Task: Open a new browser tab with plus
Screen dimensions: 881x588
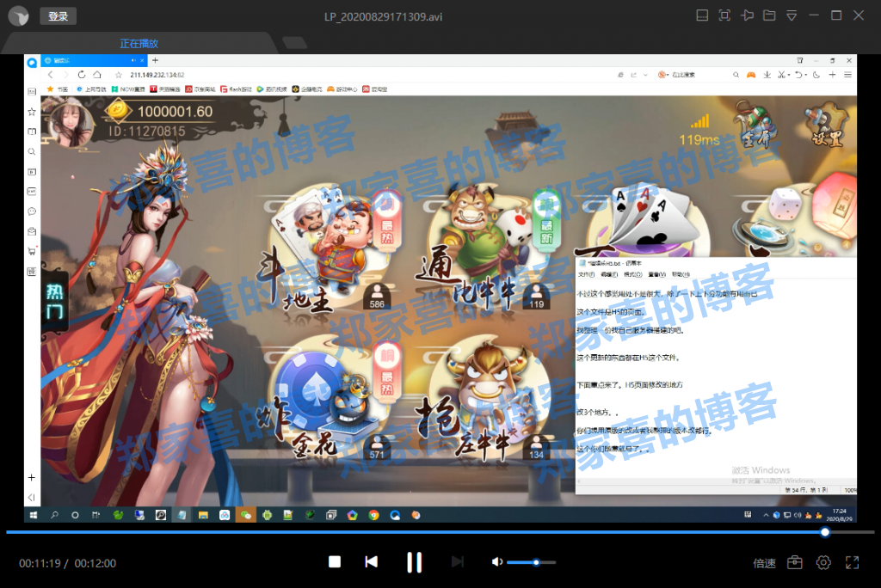Action: 155,60
